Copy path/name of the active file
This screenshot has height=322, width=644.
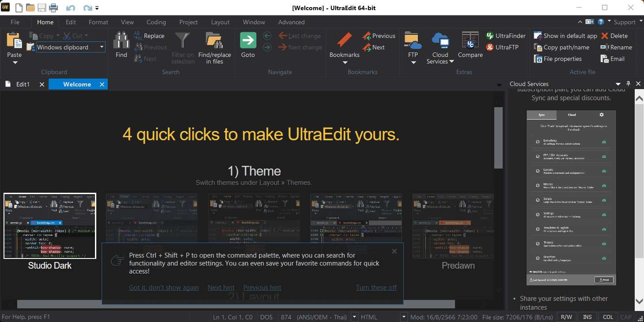561,47
